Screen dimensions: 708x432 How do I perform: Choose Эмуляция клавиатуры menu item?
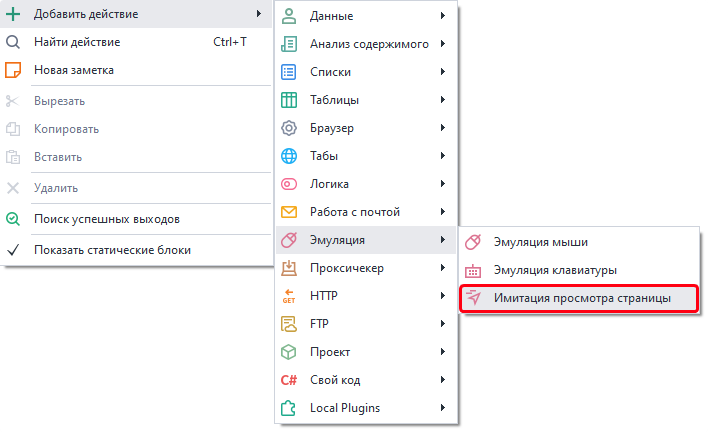[555, 270]
